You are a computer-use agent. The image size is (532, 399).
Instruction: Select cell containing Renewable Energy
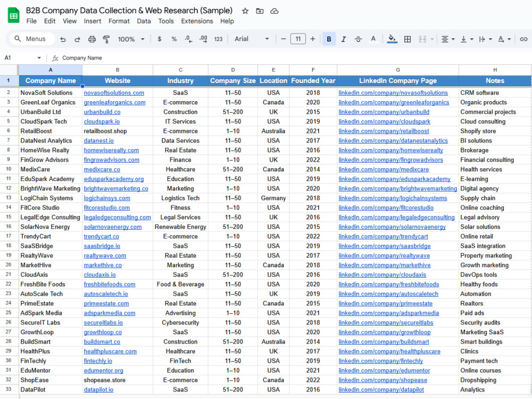[180, 227]
